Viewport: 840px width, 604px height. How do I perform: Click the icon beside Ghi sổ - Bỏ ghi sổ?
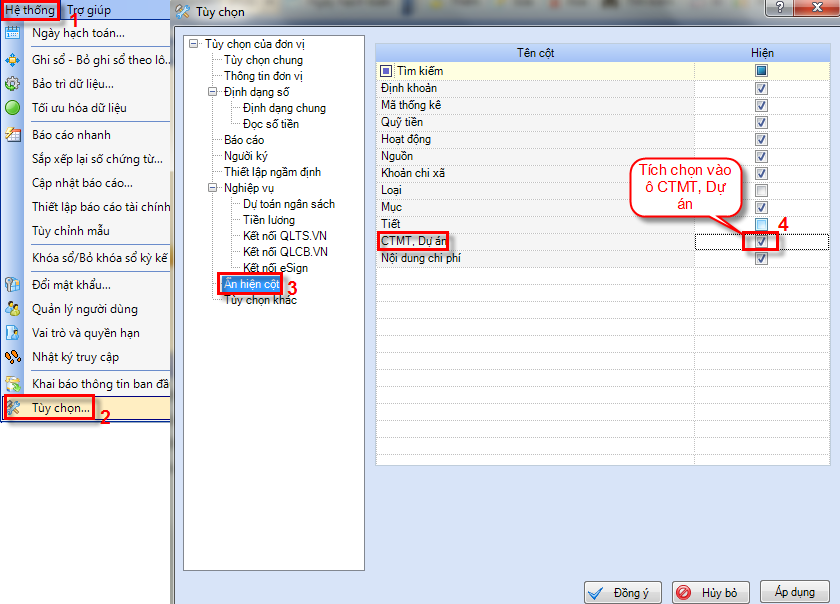click(12, 60)
